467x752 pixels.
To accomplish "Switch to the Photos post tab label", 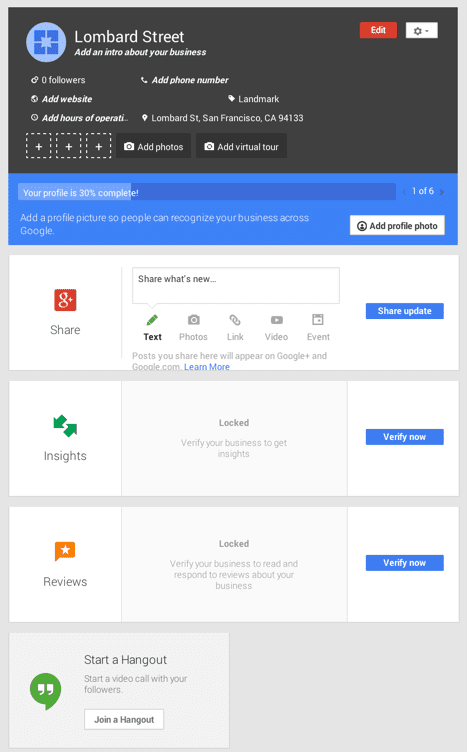I will point(193,337).
